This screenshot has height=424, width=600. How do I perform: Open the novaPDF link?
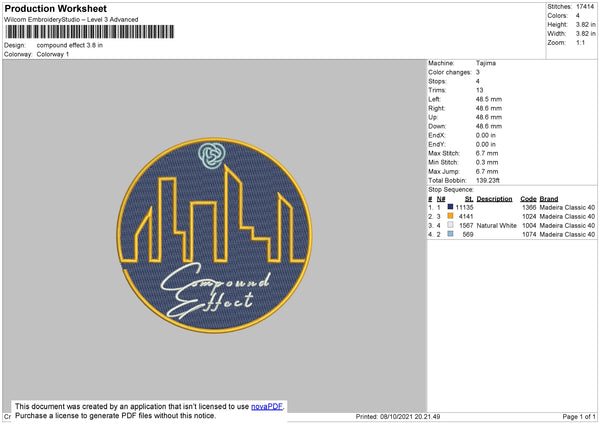click(x=267, y=406)
